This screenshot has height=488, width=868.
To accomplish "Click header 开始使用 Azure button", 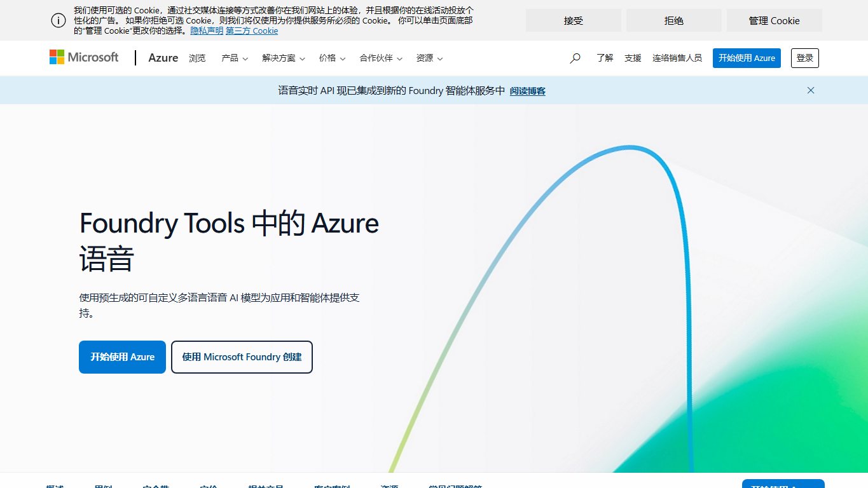I will tap(747, 58).
